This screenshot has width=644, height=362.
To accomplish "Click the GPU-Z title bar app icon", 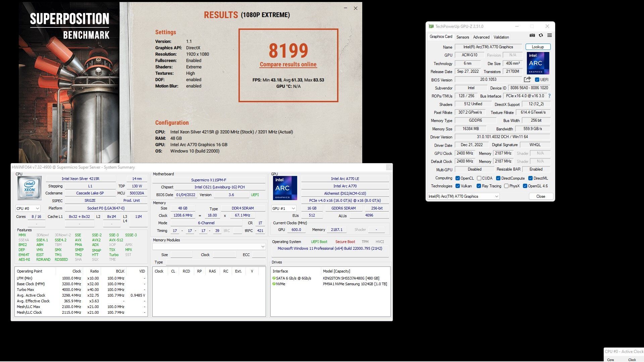I will pos(431,26).
